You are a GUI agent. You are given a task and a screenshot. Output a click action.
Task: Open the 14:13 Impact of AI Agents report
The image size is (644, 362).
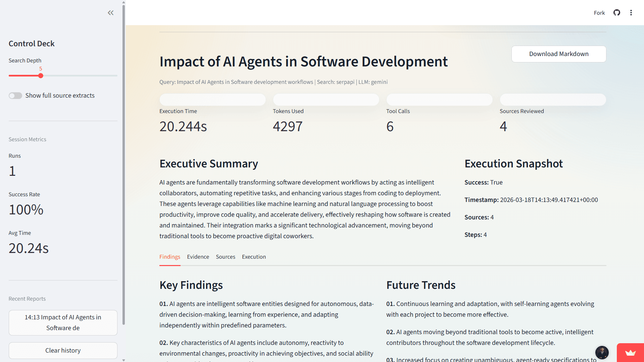[x=63, y=322]
